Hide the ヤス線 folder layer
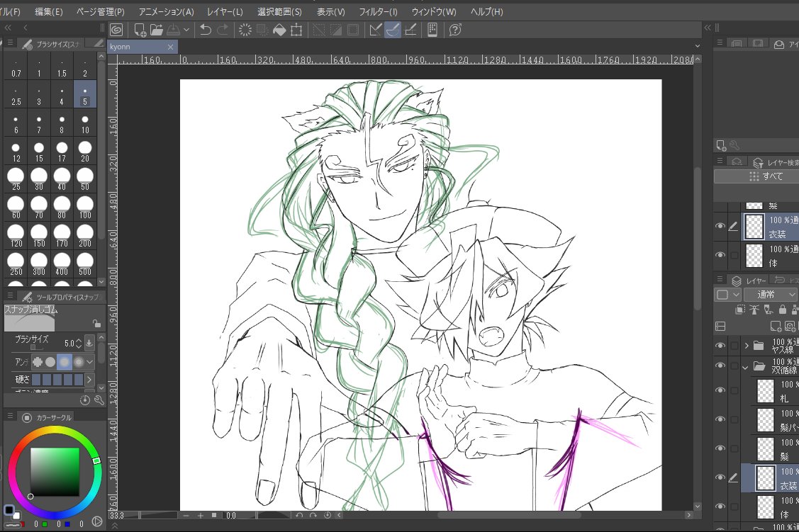 pyautogui.click(x=720, y=345)
